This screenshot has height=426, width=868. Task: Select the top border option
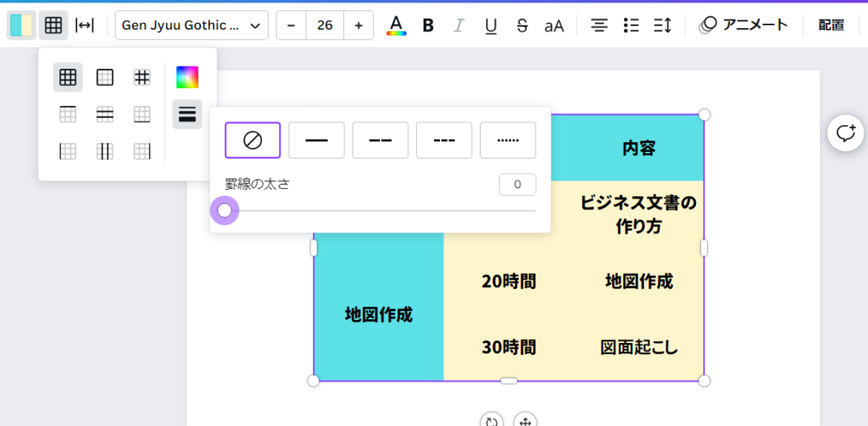click(x=68, y=114)
